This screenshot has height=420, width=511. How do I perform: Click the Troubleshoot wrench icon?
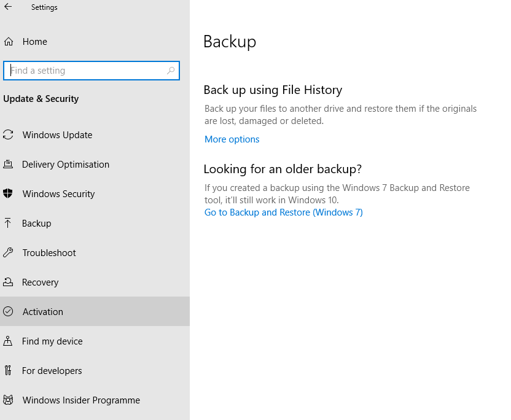[8, 252]
